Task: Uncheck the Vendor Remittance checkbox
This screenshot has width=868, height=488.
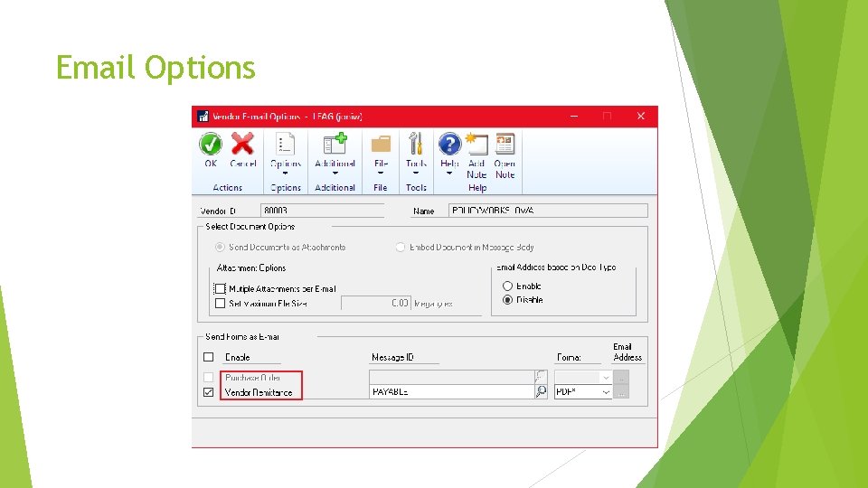Action: (209, 391)
